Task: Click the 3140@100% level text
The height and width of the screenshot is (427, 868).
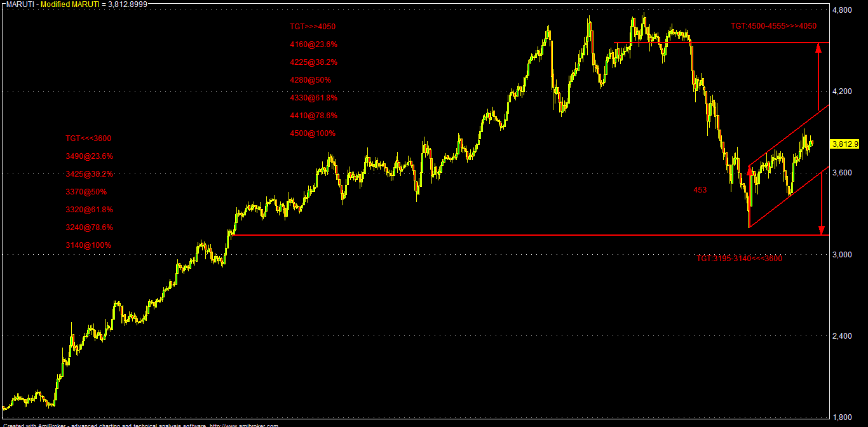Action: click(x=88, y=245)
